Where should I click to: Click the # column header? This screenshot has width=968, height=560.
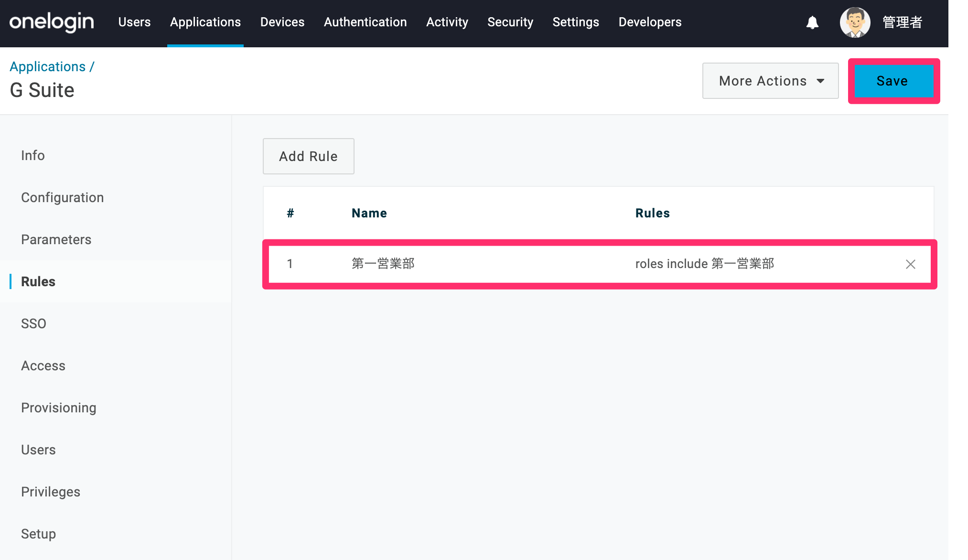[x=290, y=213]
